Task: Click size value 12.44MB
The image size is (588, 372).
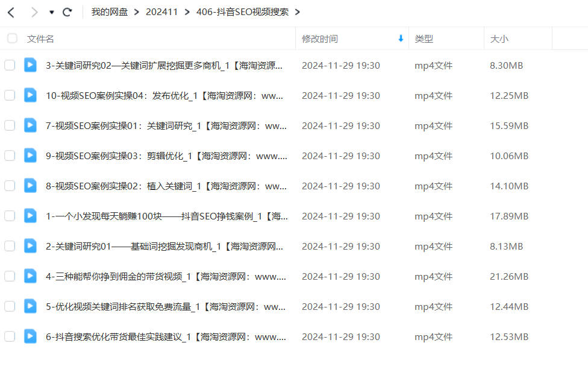Action: [509, 307]
